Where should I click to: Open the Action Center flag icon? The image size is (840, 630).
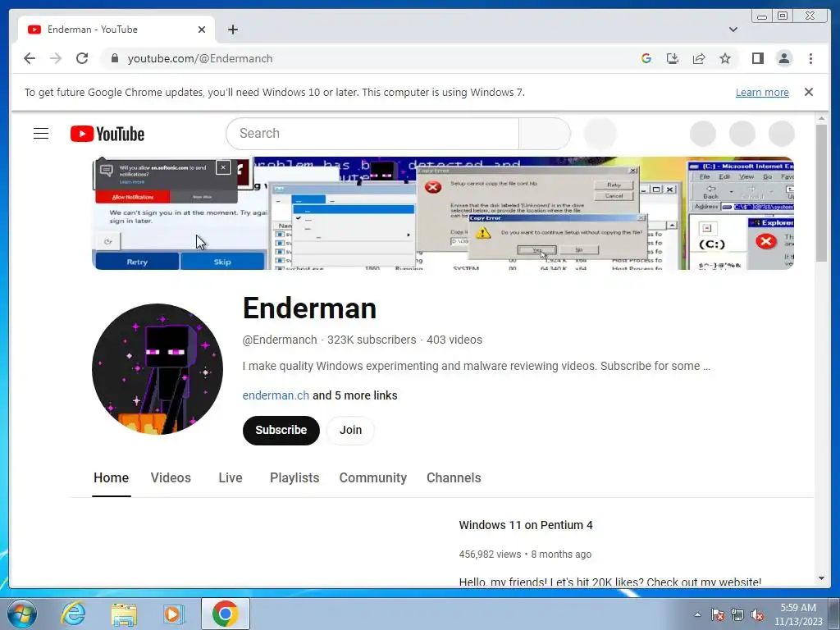pos(718,614)
